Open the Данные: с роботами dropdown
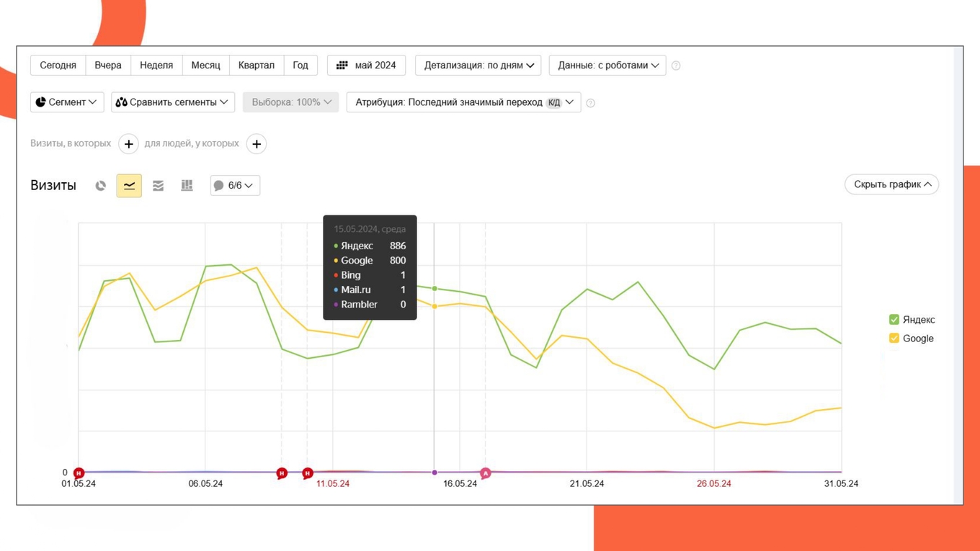The image size is (980, 551). point(607,65)
